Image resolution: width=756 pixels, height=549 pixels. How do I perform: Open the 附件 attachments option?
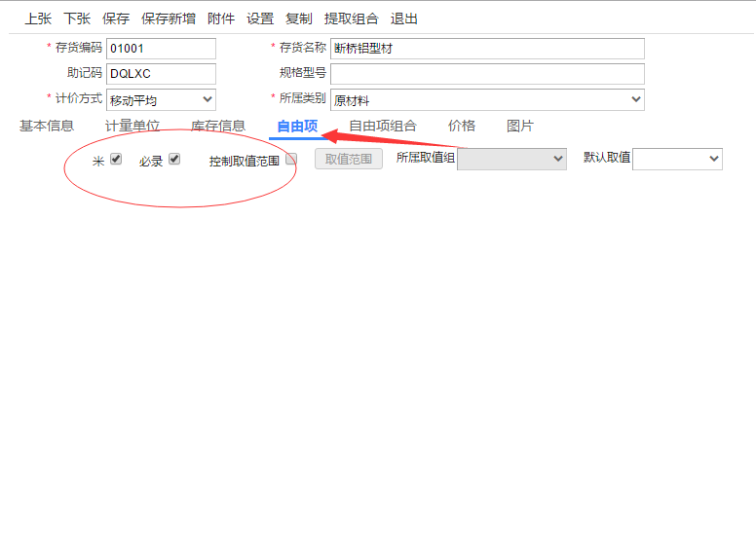point(221,18)
